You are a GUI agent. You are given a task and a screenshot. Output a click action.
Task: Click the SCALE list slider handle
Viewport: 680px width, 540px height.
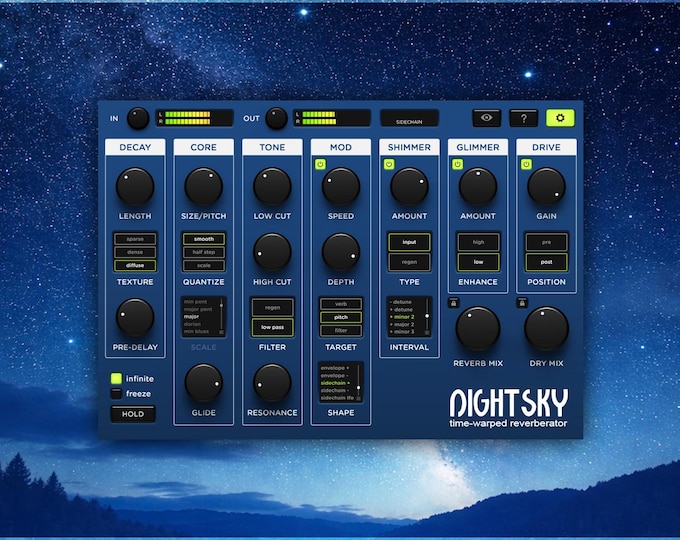pos(221,306)
